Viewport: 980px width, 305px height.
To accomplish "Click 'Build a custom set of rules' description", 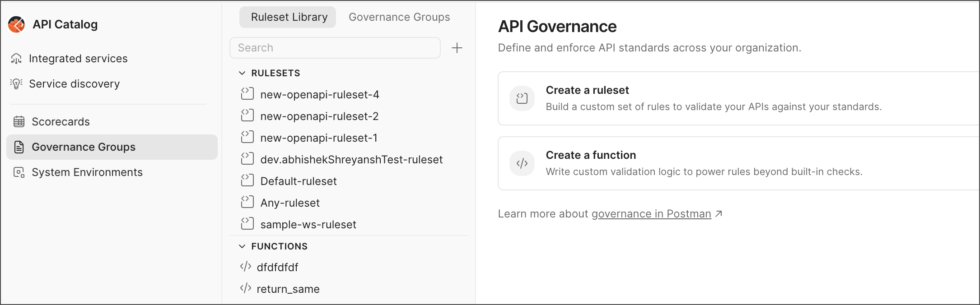I will [x=714, y=107].
